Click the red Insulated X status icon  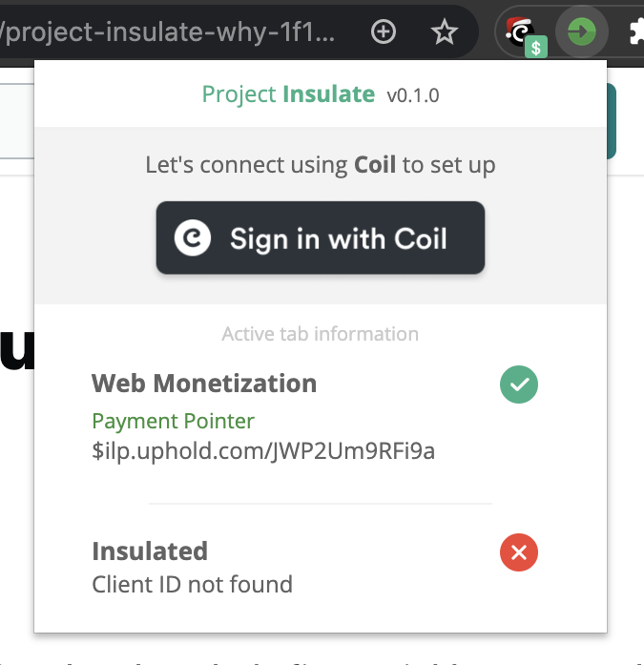[x=518, y=552]
